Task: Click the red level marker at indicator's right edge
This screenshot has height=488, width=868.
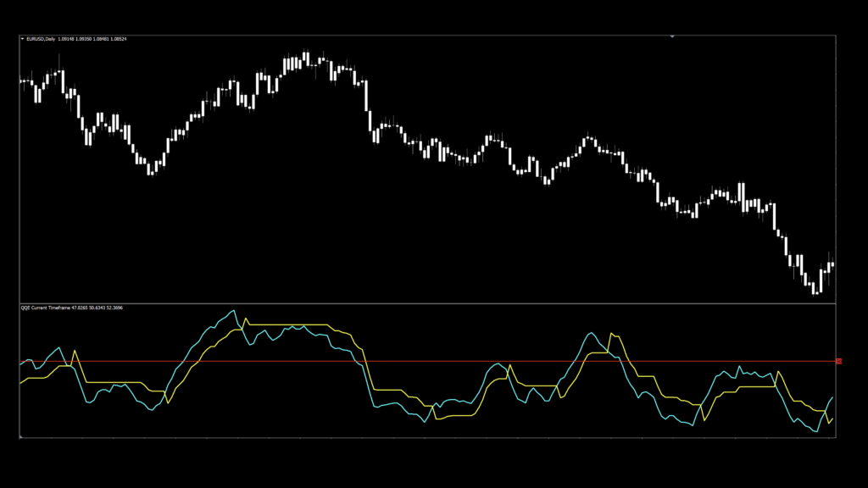Action: coord(838,362)
